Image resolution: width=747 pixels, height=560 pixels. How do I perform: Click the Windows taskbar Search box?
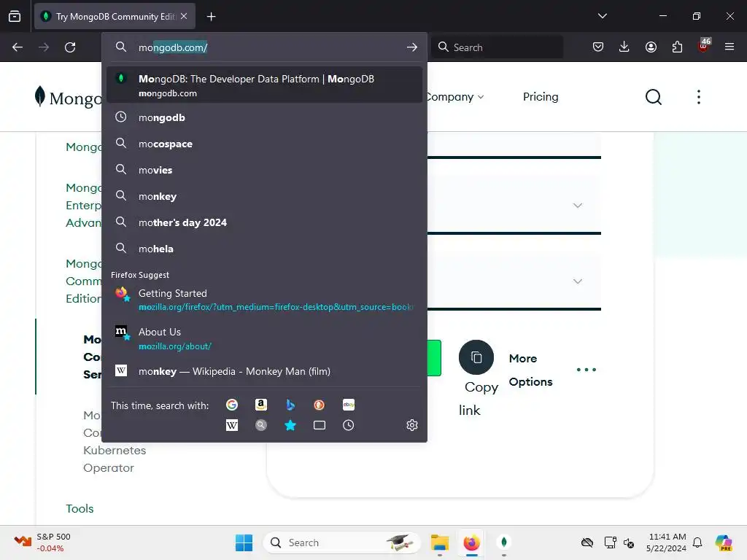click(341, 542)
